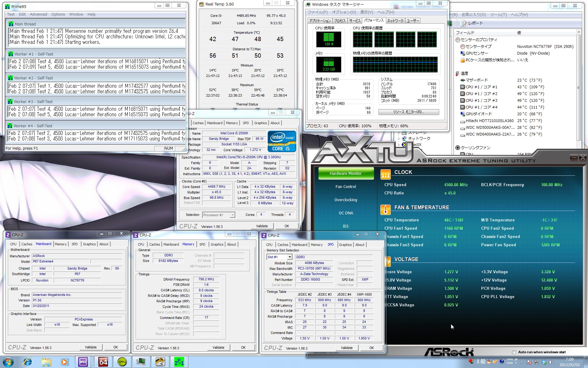Click the motherboard (マザーボード) row icon
This screenshot has height=368, width=588.
(463, 80)
